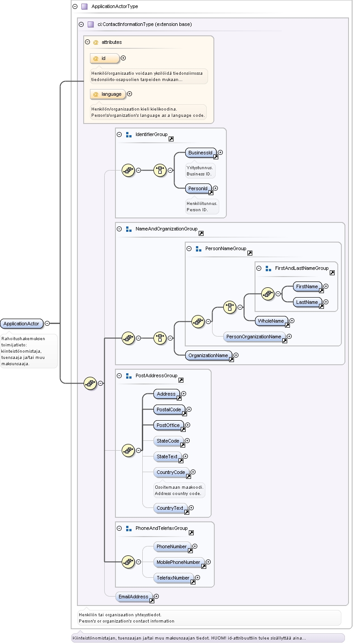Screen dimensions: 353x644
Task: Expand the id attribute plus icon
Action: (123, 58)
